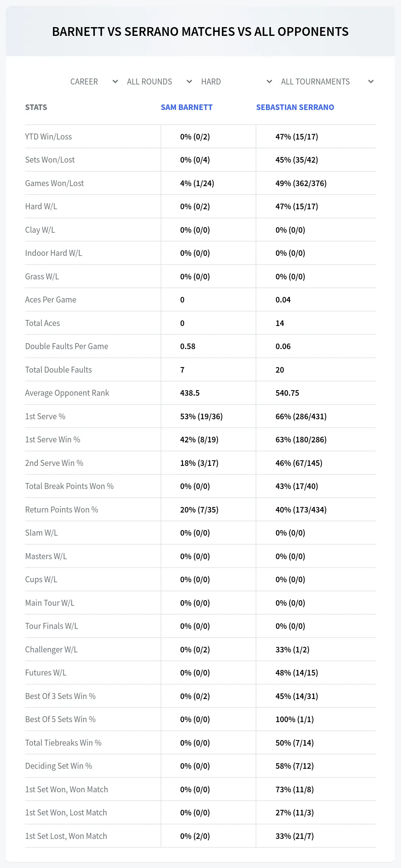Click the chevron next to HARD
The height and width of the screenshot is (868, 401).
pyautogui.click(x=269, y=82)
